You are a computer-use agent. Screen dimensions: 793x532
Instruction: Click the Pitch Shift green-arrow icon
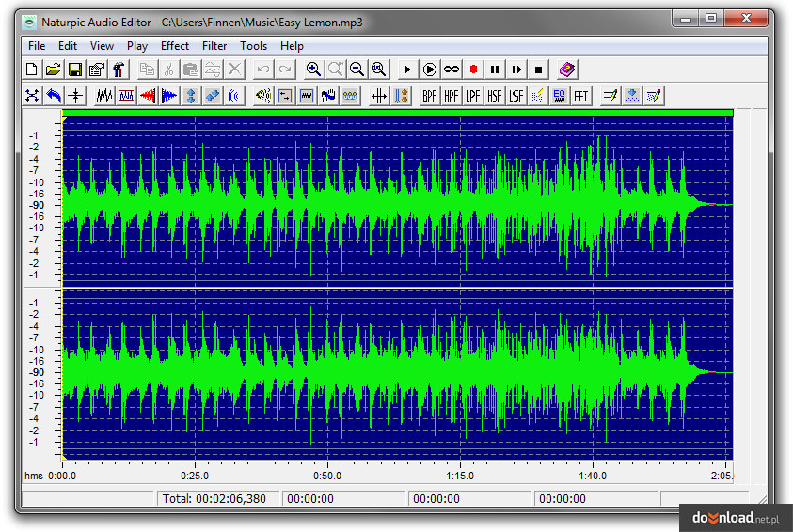pyautogui.click(x=401, y=96)
